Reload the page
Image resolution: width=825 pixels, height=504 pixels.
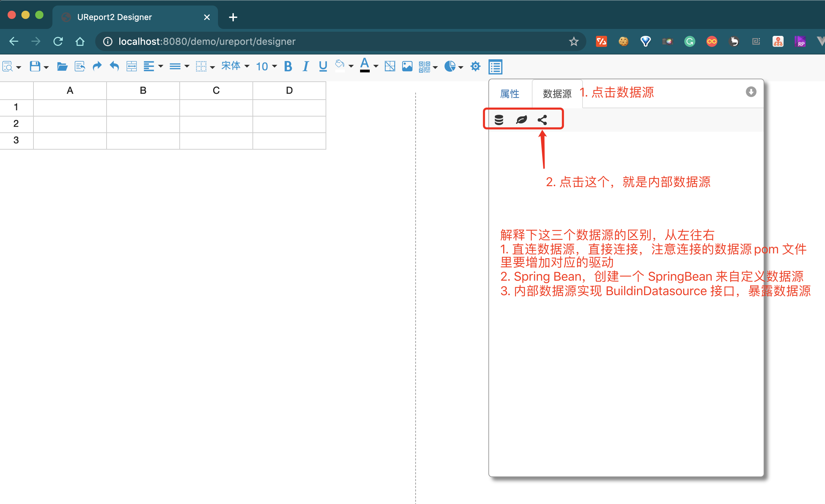click(58, 41)
